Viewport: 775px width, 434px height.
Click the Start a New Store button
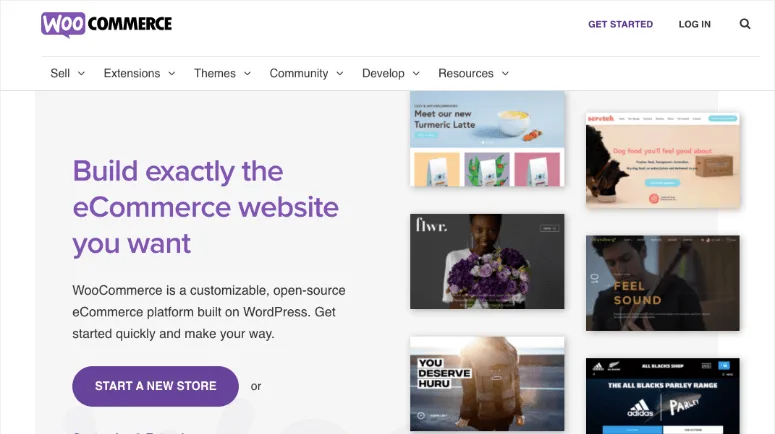pos(155,386)
